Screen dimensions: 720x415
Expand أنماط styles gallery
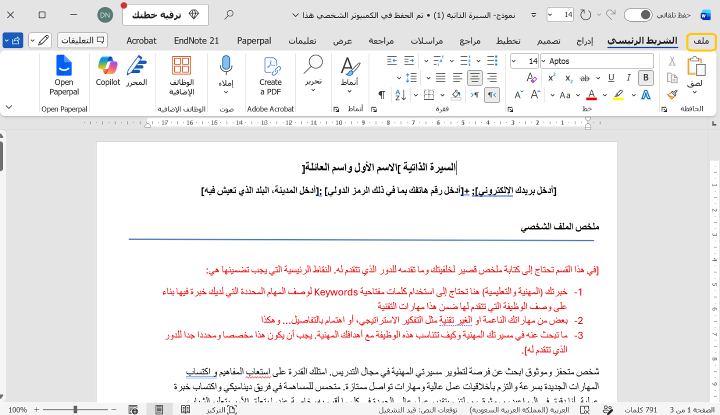pyautogui.click(x=349, y=75)
